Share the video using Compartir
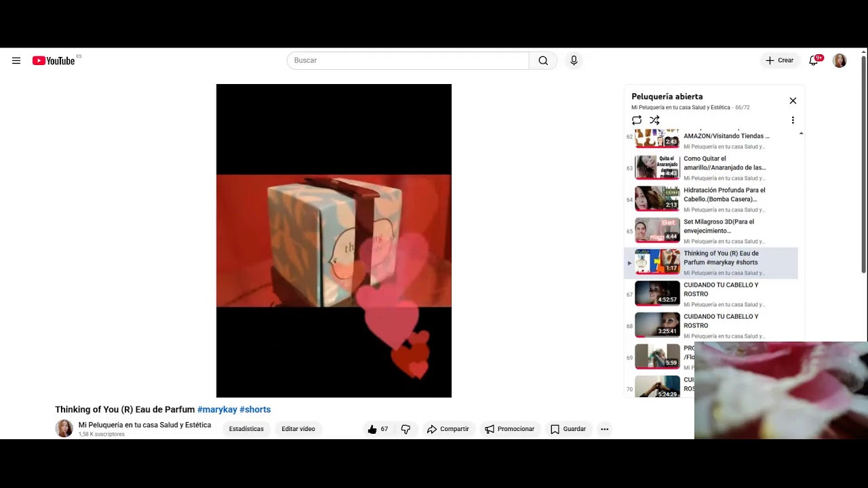Image resolution: width=868 pixels, height=488 pixels. click(448, 429)
